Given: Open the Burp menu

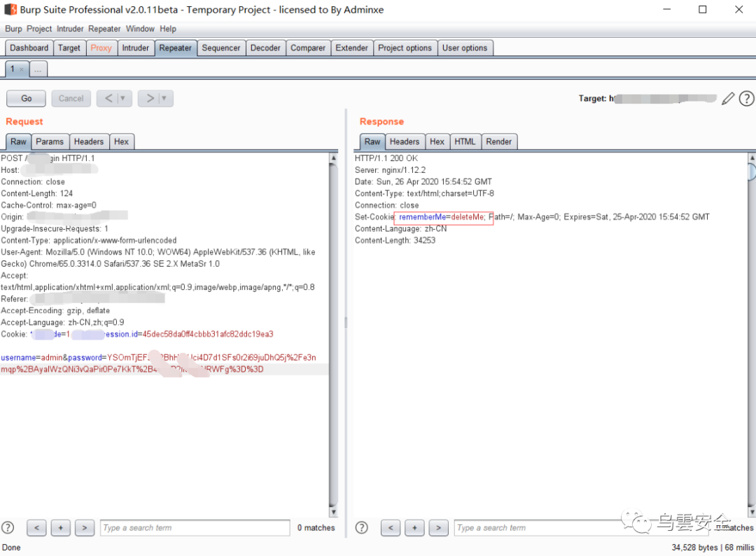Looking at the screenshot, I should 13,29.
